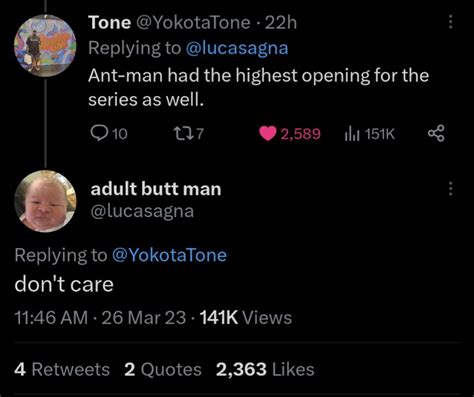This screenshot has width=474, height=397.
Task: View the 4 Retweets list
Action: tap(62, 369)
